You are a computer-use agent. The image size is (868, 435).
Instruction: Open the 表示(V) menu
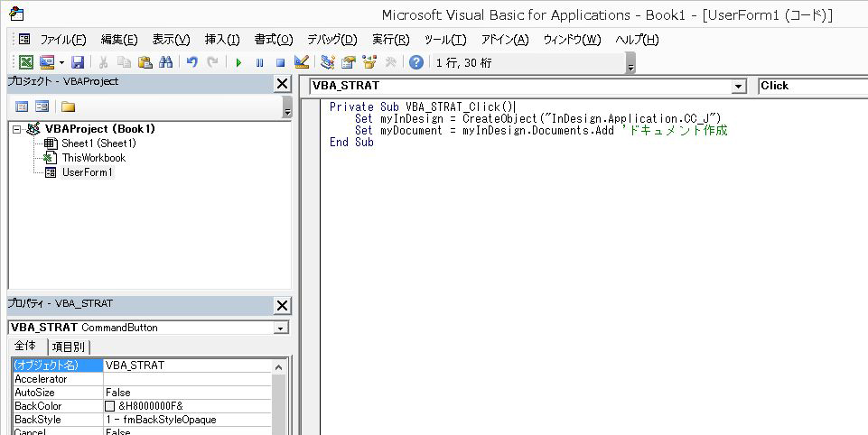171,40
